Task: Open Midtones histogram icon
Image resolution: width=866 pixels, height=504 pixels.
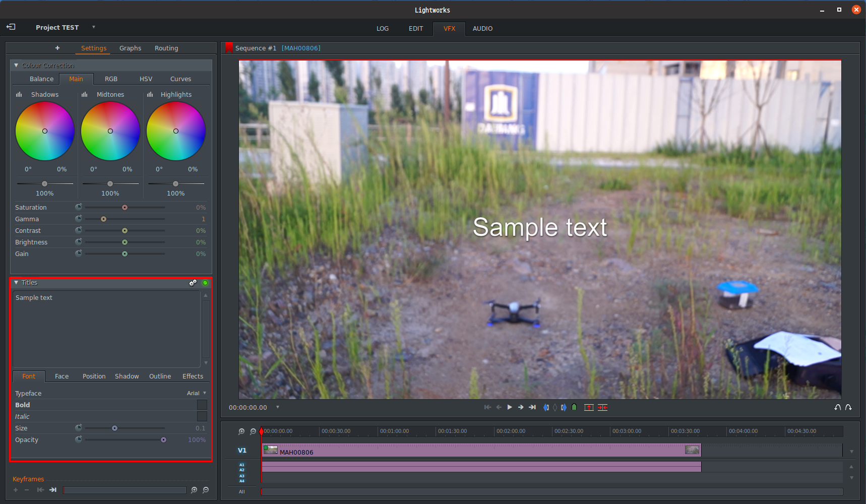Action: pyautogui.click(x=85, y=94)
